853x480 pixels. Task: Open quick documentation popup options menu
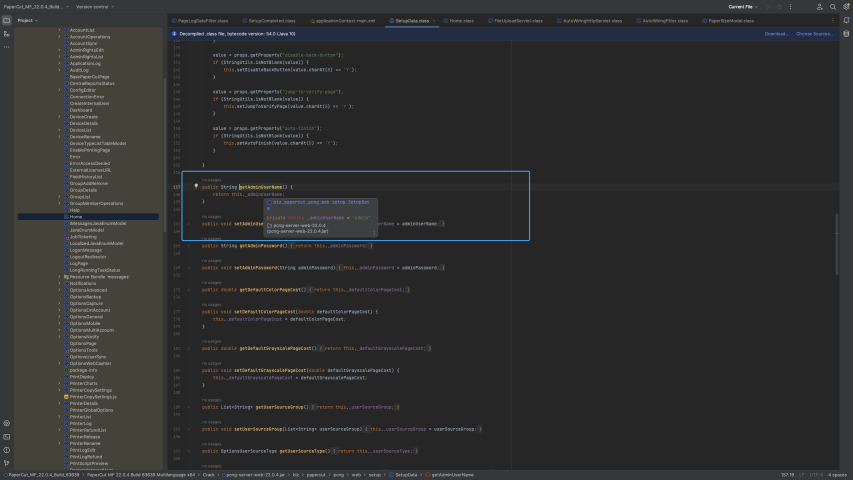374,233
